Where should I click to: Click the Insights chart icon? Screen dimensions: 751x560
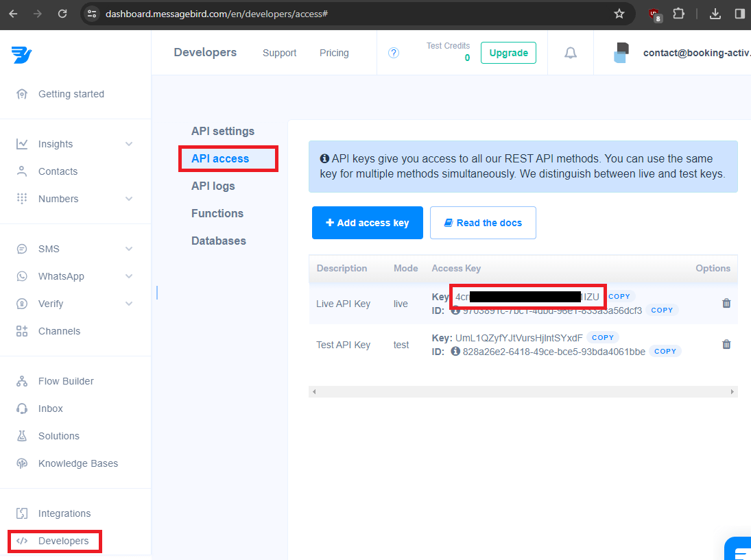click(22, 143)
